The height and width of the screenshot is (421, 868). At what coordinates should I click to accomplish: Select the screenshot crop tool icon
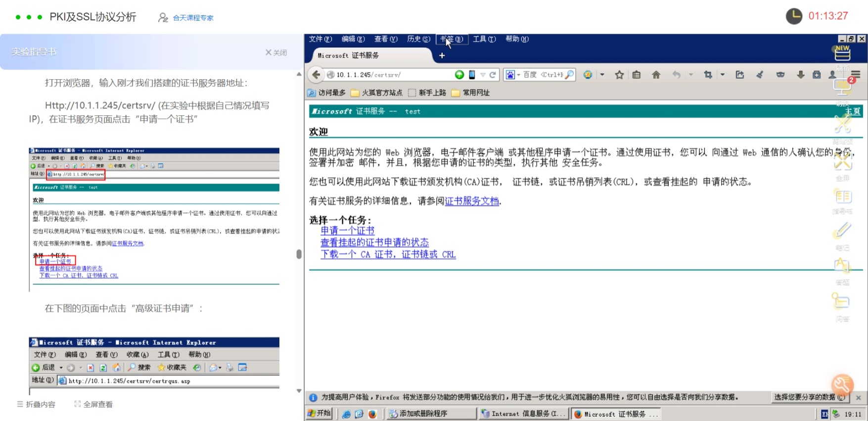[708, 75]
